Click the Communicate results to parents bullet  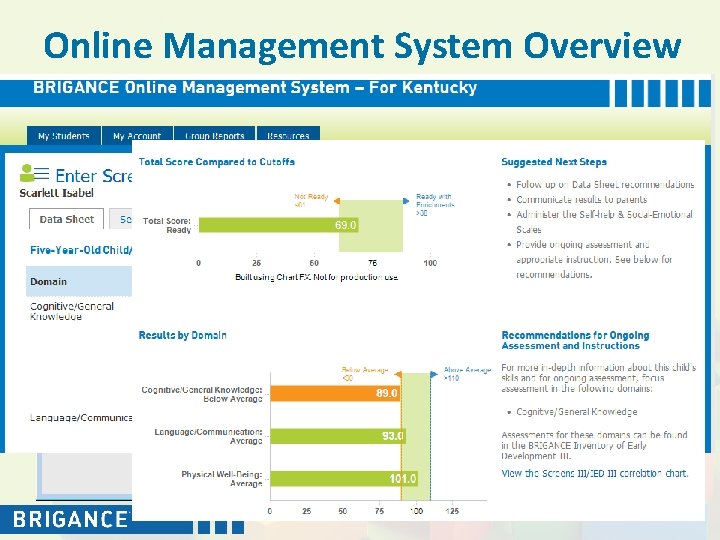[x=581, y=200]
